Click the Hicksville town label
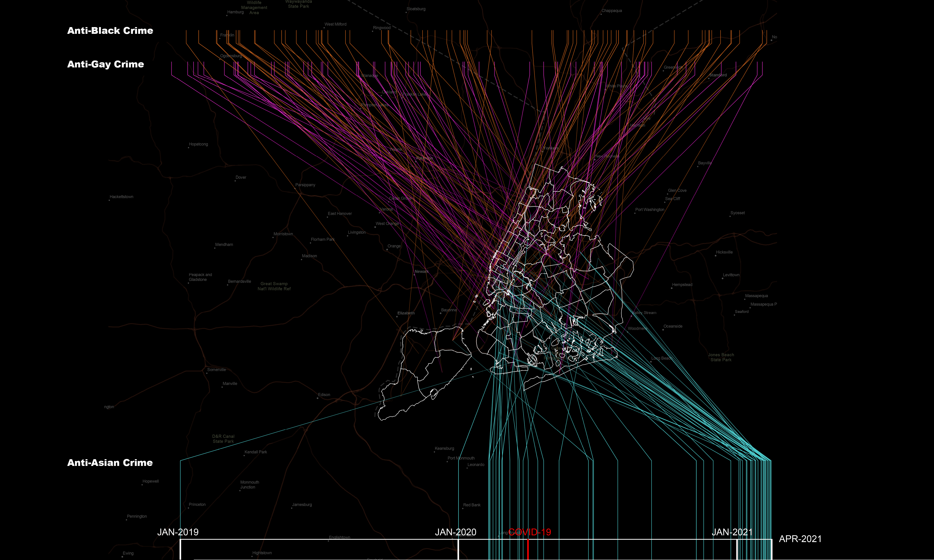This screenshot has width=934, height=560. (724, 252)
